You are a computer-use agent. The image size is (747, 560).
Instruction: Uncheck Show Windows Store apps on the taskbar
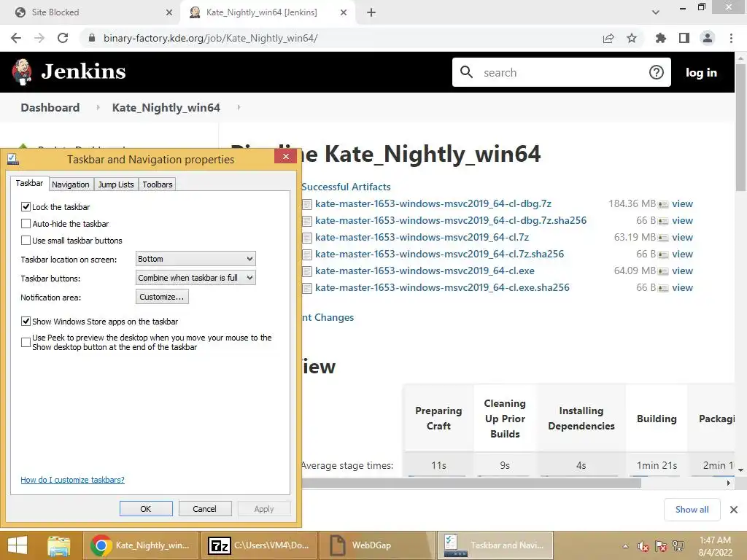pos(26,321)
